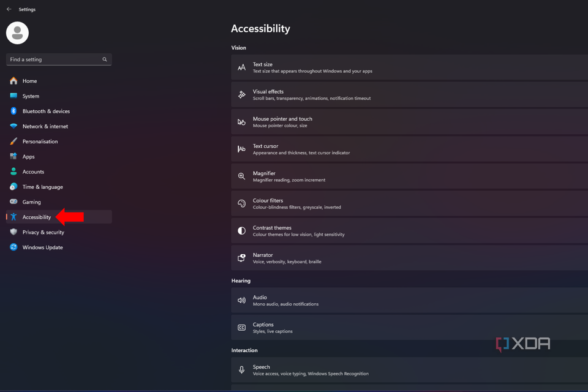
Task: Click the Captions CC icon
Action: tap(241, 328)
